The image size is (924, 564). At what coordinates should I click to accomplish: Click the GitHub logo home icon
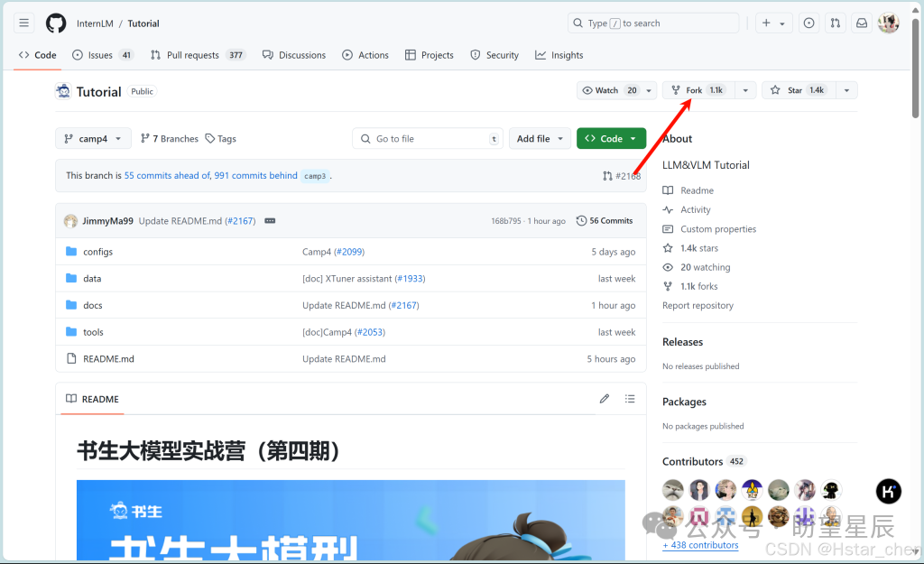tap(56, 23)
